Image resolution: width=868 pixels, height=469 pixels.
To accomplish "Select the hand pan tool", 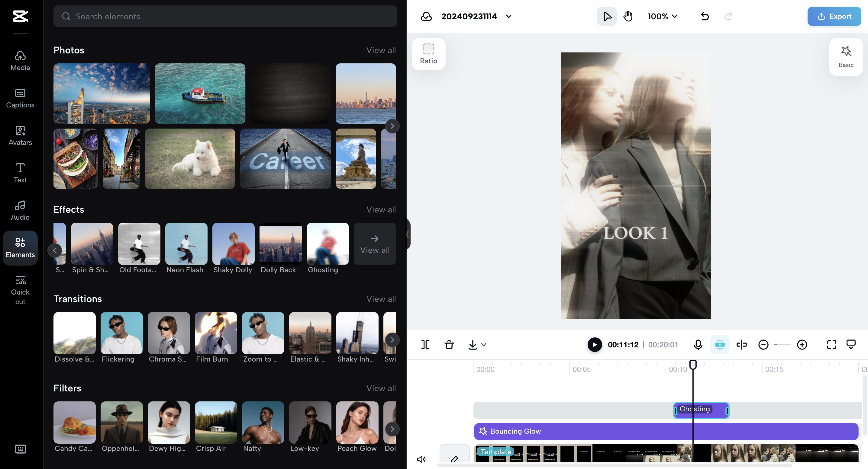I will pyautogui.click(x=628, y=16).
